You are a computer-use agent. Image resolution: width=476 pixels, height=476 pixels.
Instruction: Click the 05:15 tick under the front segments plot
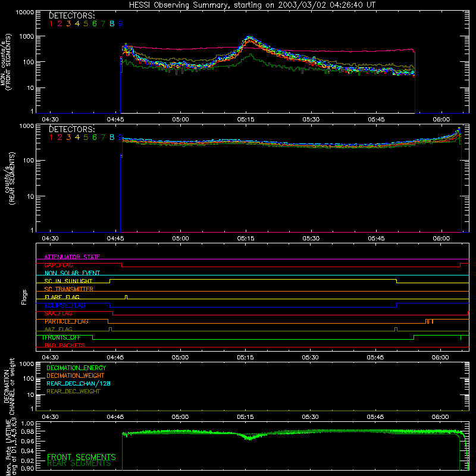[x=246, y=120]
